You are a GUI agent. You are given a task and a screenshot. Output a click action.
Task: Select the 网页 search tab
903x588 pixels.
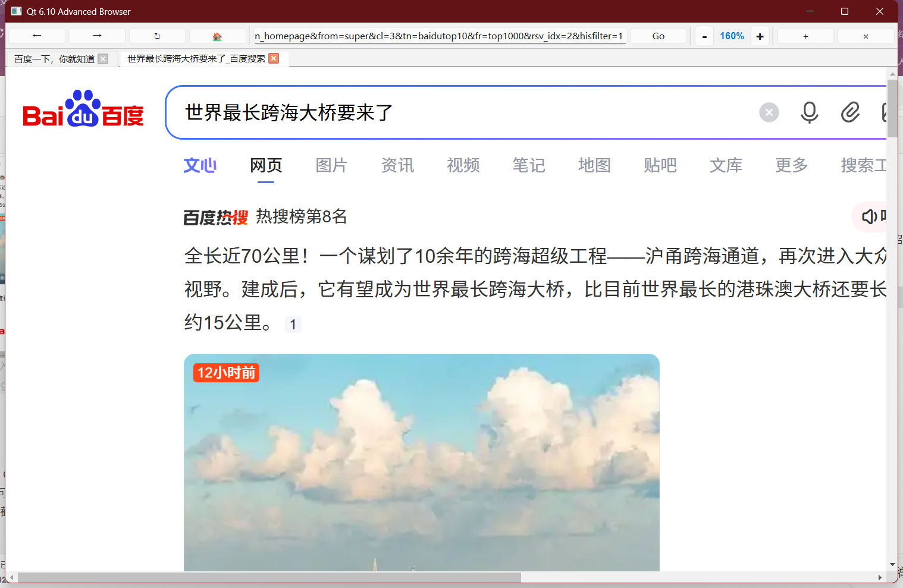tap(266, 165)
